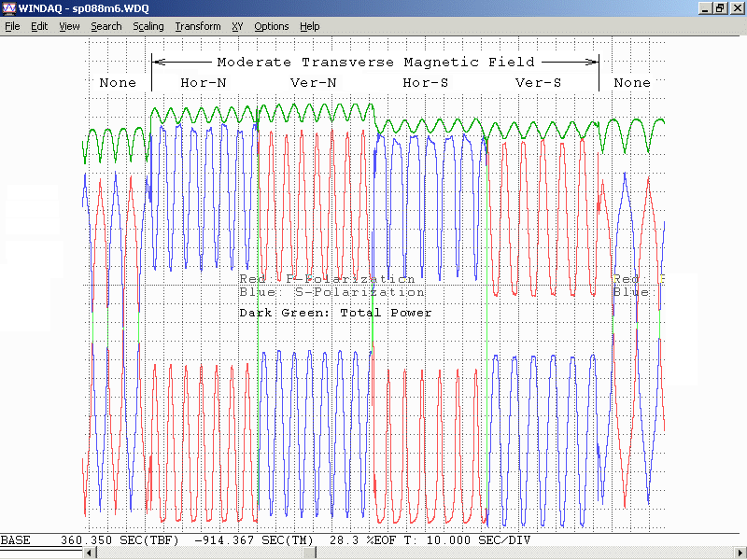Open the Options menu
Viewport: 747px width, 560px height.
click(x=271, y=26)
